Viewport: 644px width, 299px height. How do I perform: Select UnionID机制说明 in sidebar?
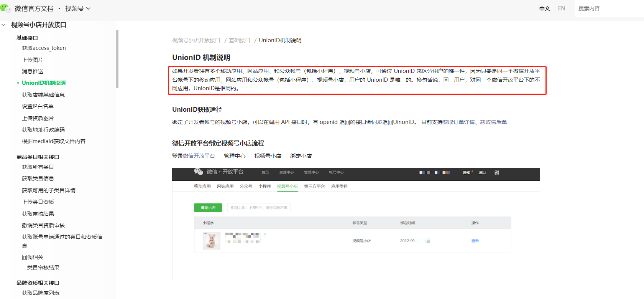[x=44, y=83]
